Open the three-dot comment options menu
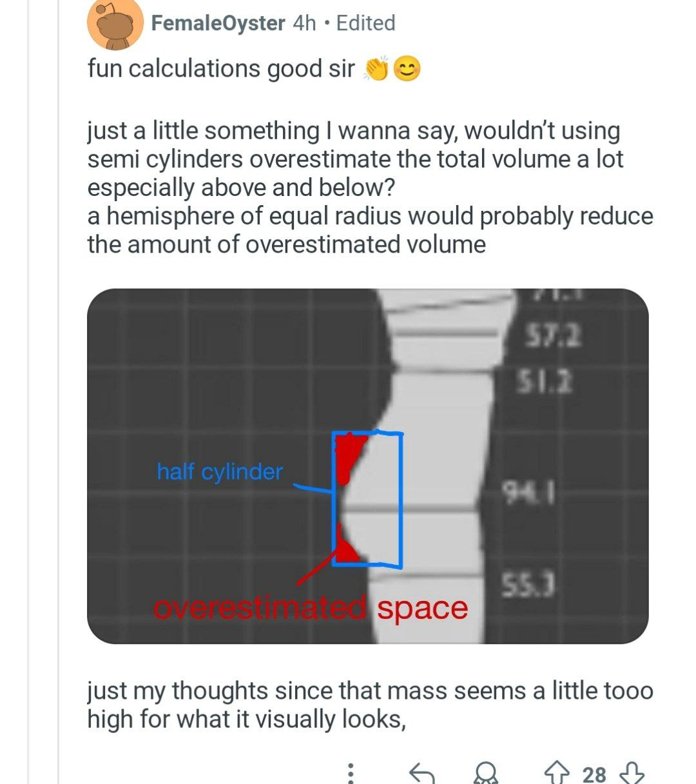Screen dimensions: 696x784 point(351,772)
